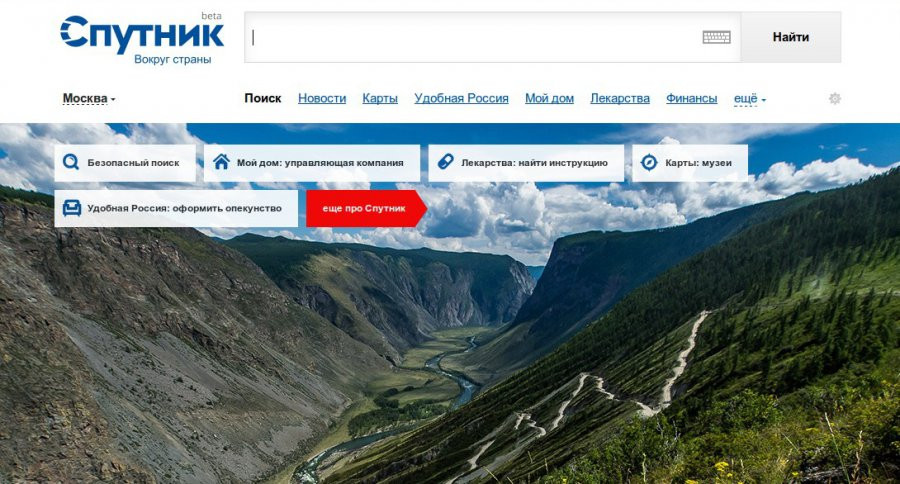900x484 pixels.
Task: Click the house icon for Мой дом
Action: point(222,162)
